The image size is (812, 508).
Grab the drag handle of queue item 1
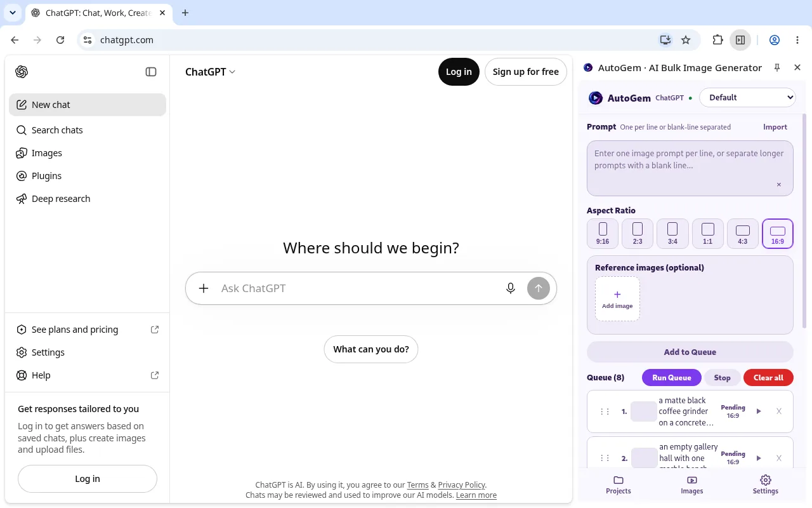(x=605, y=411)
